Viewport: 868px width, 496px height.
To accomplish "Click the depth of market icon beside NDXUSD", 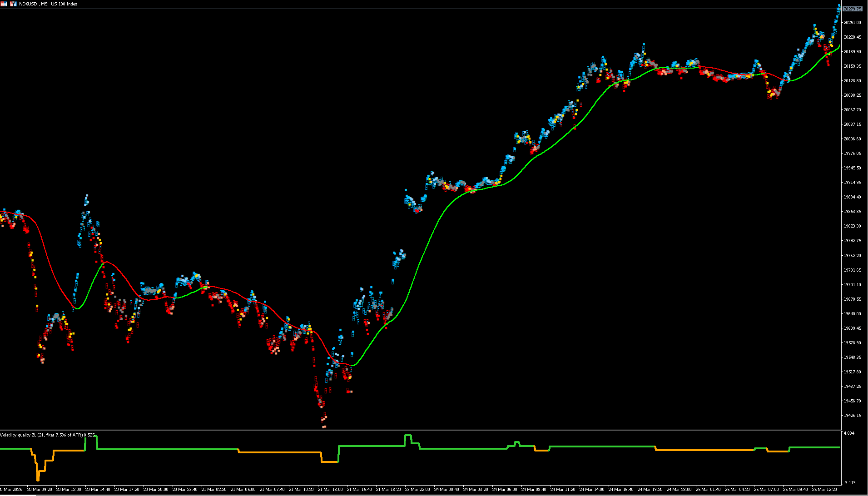I will tap(13, 4).
